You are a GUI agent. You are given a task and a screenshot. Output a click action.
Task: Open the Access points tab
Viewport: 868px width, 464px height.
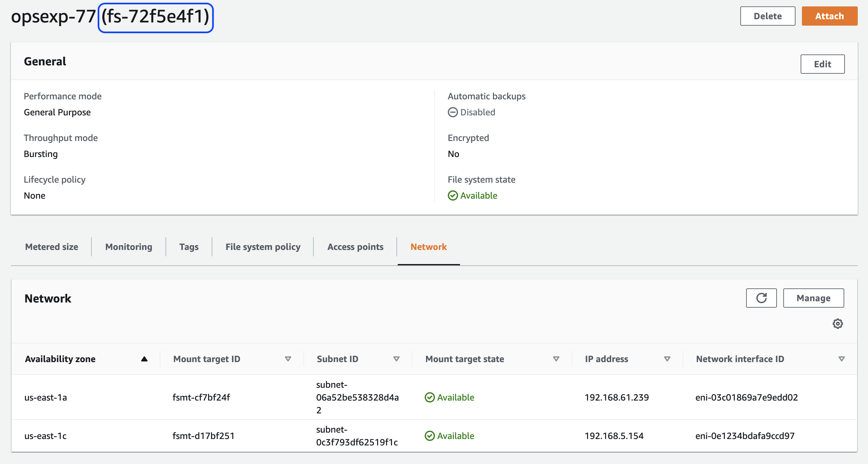click(355, 247)
